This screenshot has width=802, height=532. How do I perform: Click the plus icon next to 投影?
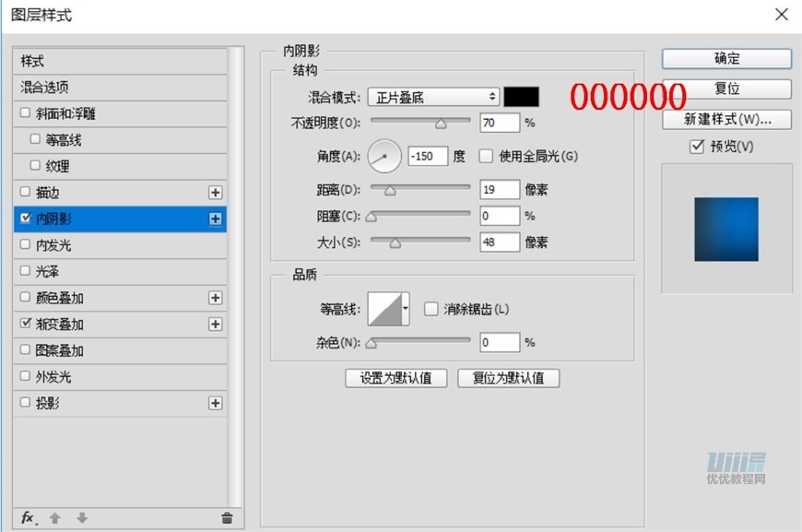click(215, 403)
